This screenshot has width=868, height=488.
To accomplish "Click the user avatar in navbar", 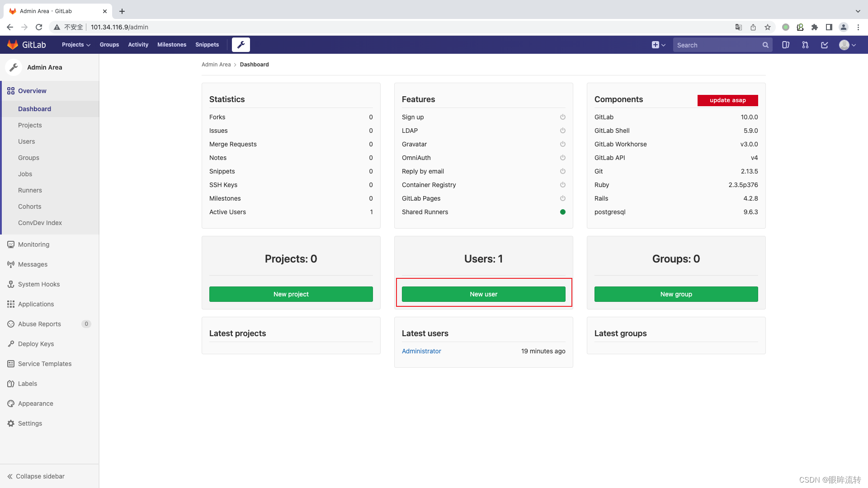I will [x=844, y=45].
